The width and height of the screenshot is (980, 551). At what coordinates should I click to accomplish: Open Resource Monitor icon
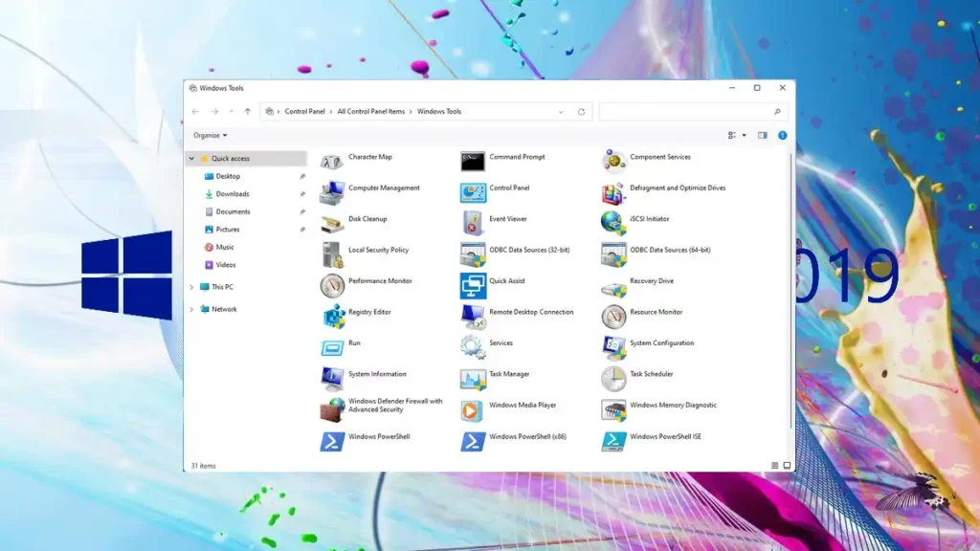[613, 317]
